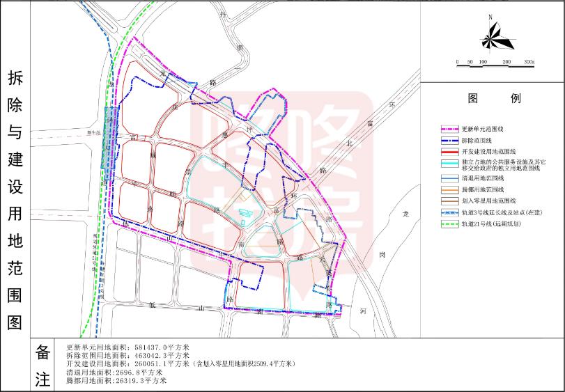Click the note 更新单元用地面积：581437.0平方米

[128, 347]
